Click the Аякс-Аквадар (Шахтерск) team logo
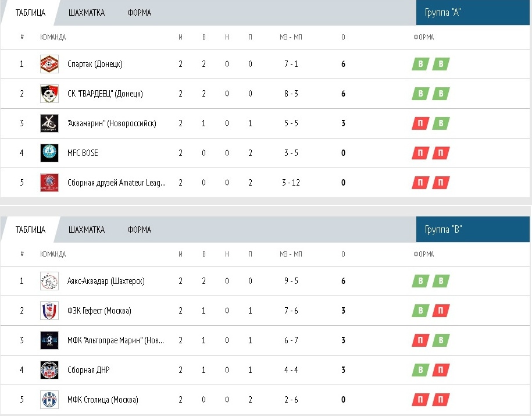The height and width of the screenshot is (416, 532). pos(49,281)
